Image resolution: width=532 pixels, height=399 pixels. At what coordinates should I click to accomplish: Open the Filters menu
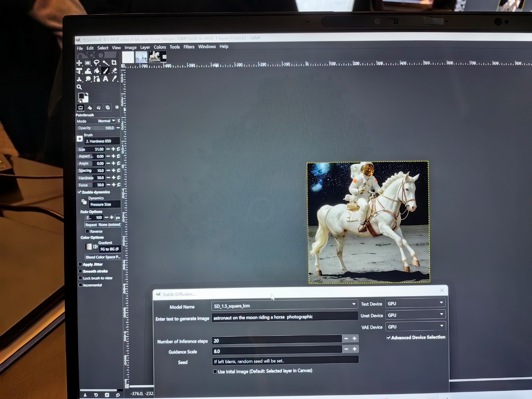coord(189,47)
